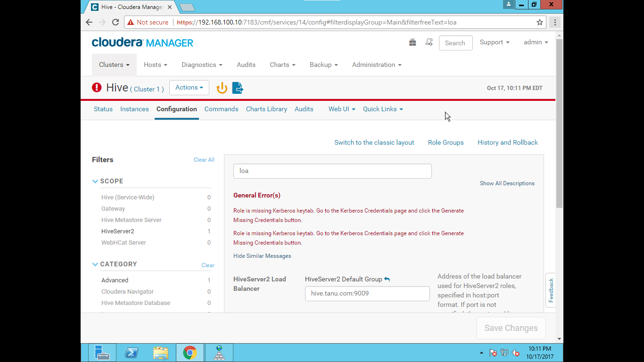Image resolution: width=644 pixels, height=362 pixels.
Task: Click the health error icon beside Hive
Action: click(96, 88)
